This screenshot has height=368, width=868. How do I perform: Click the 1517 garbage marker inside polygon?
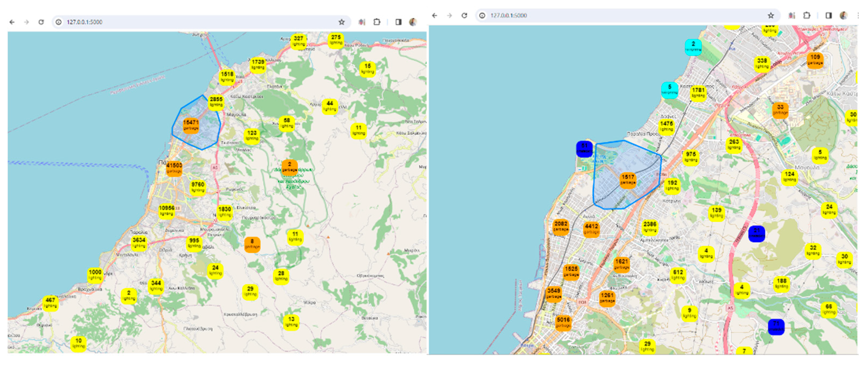(x=628, y=180)
